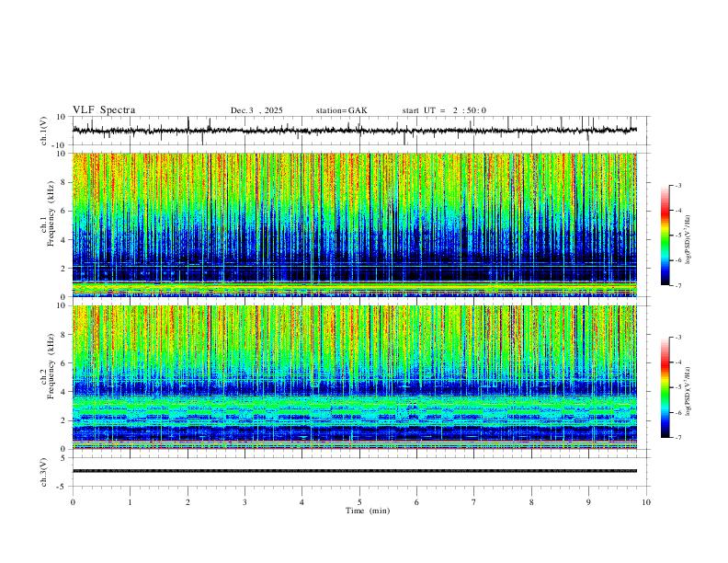Viewport: 728px width, 563px height.
Task: Click inside the ch.1 spectrogram panel
Action: (x=355, y=224)
